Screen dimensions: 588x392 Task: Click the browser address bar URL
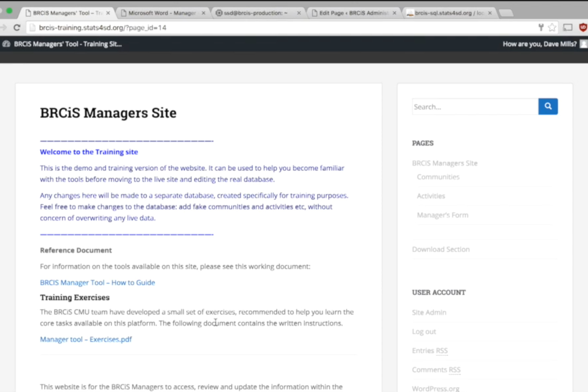click(102, 28)
